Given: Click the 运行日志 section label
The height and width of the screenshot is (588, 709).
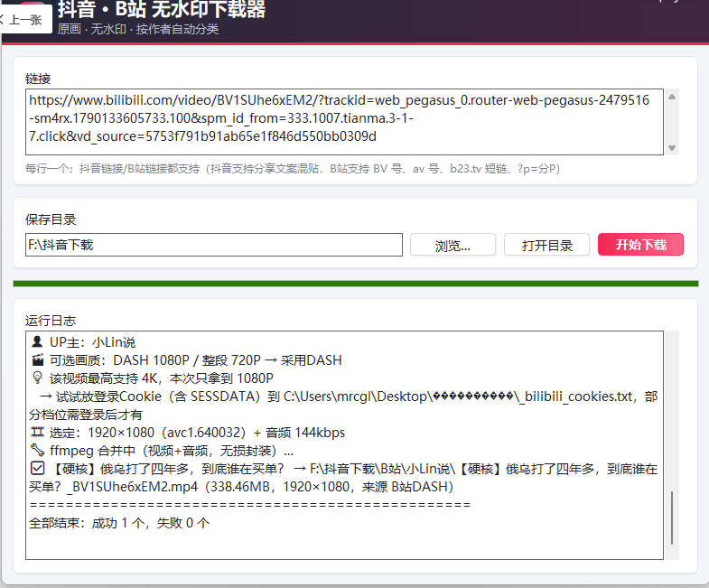Looking at the screenshot, I should click(x=51, y=321).
